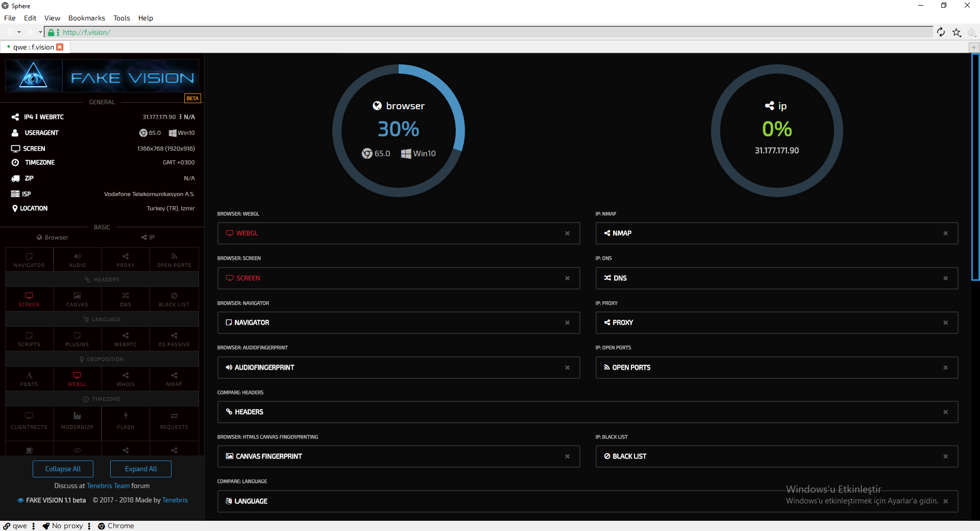
Task: Select the Whois tile in the sidebar
Action: click(126, 379)
